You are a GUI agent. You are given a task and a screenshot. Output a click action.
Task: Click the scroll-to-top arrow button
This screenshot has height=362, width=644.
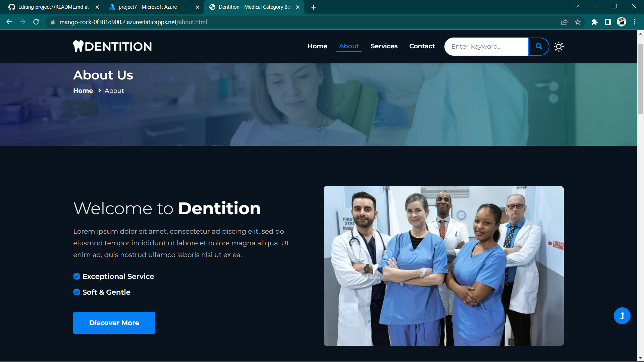point(622,316)
